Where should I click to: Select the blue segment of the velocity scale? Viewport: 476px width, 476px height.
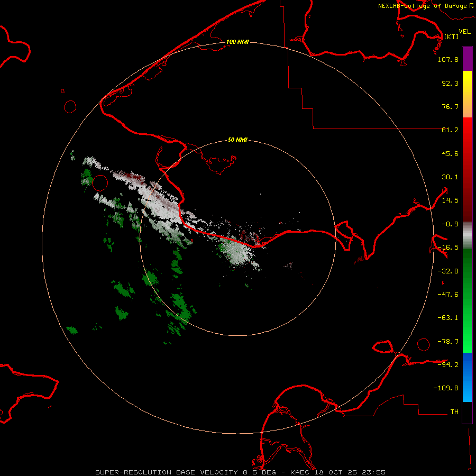pyautogui.click(x=467, y=377)
